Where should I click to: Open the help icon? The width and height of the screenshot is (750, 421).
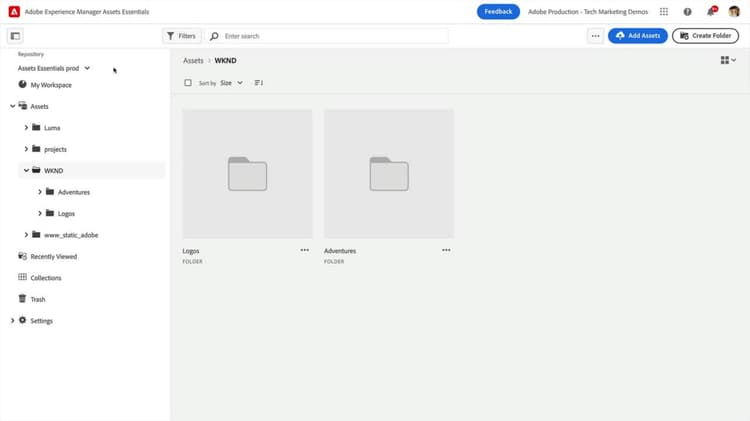coord(687,12)
